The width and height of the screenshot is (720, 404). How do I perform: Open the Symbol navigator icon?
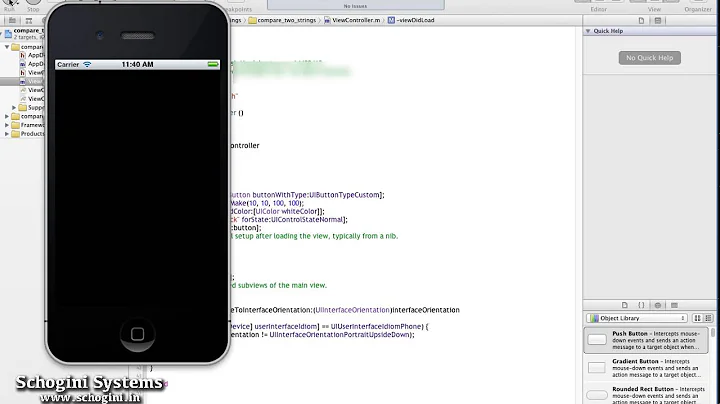[29, 21]
